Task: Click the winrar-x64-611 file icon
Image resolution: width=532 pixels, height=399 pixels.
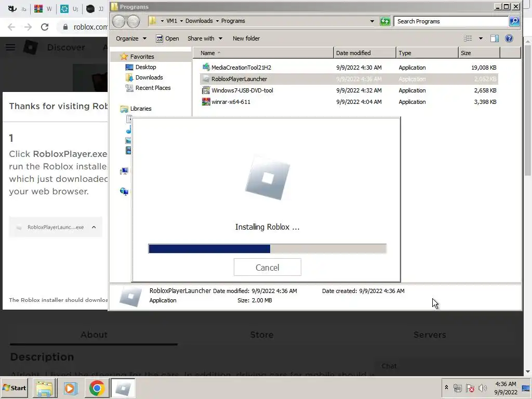Action: 206,101
